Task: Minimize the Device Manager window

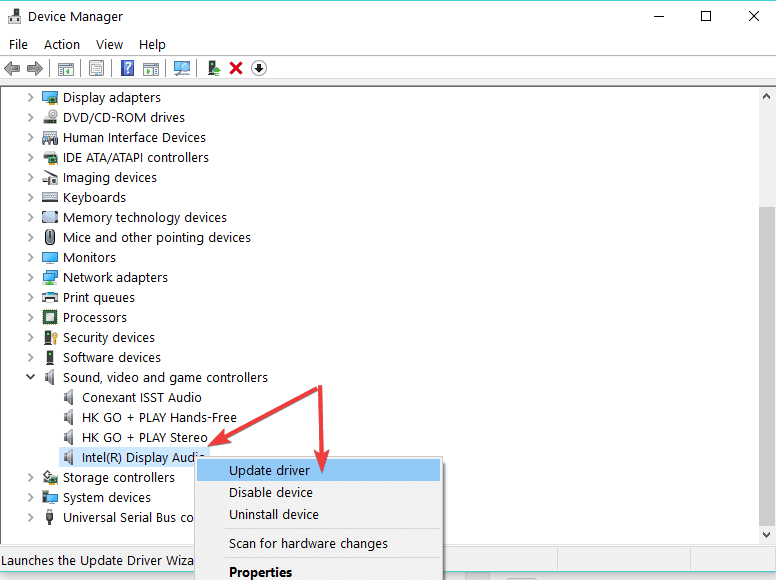Action: click(659, 16)
